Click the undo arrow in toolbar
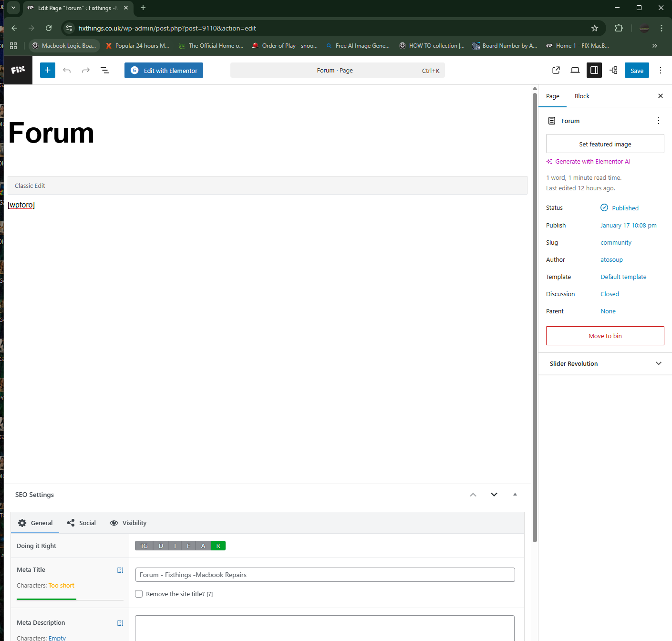The image size is (672, 641). 67,70
